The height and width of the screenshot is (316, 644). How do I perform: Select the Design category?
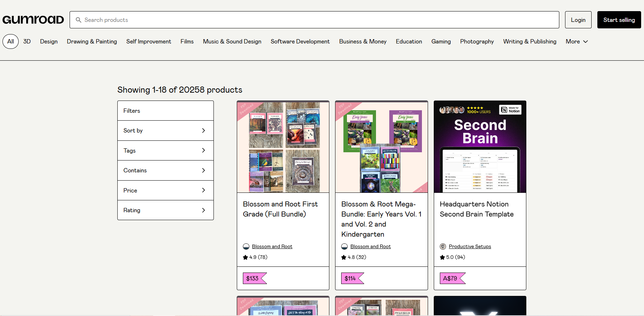click(49, 42)
